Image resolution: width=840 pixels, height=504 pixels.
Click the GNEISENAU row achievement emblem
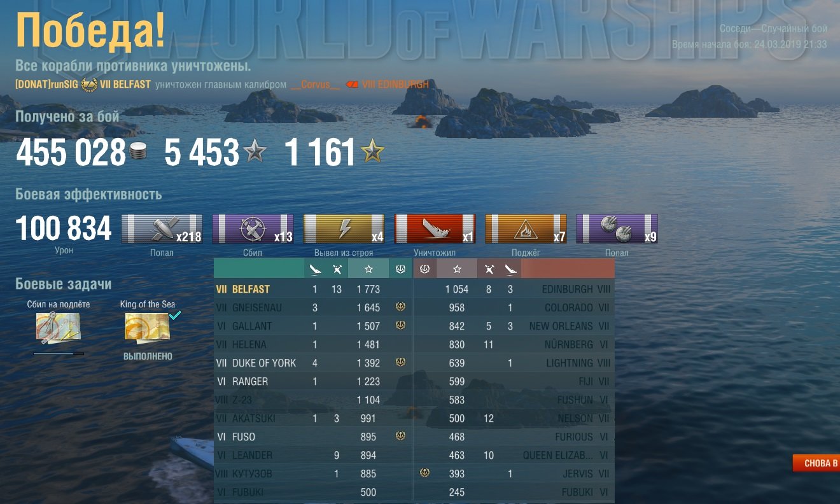click(x=400, y=307)
